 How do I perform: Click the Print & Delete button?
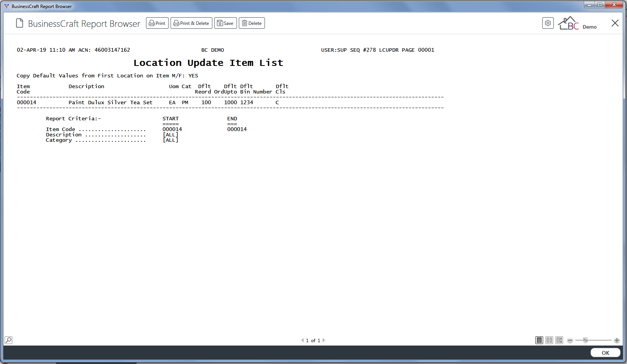click(191, 23)
